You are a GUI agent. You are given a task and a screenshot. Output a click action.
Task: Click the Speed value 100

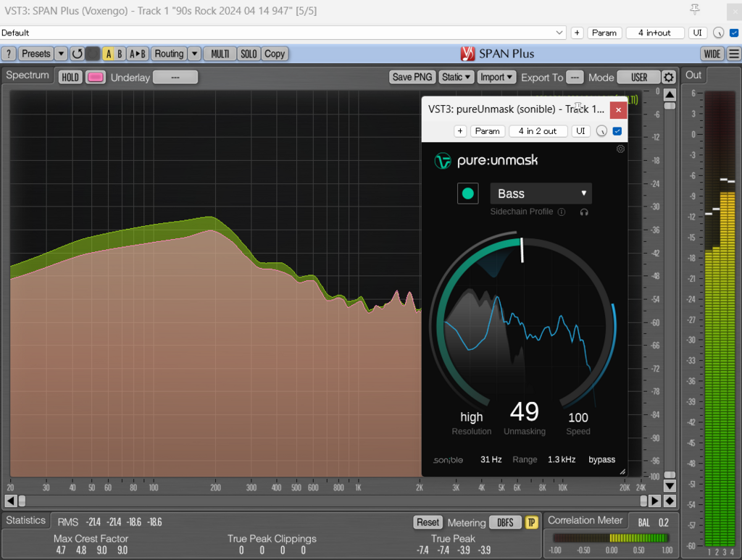pyautogui.click(x=578, y=417)
